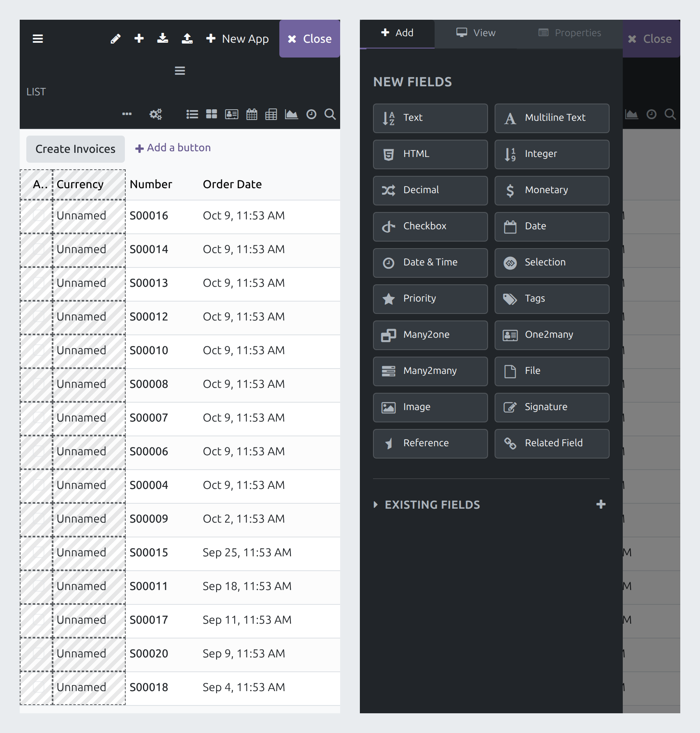Add a new Multiline Text field
This screenshot has width=700, height=733.
(552, 118)
